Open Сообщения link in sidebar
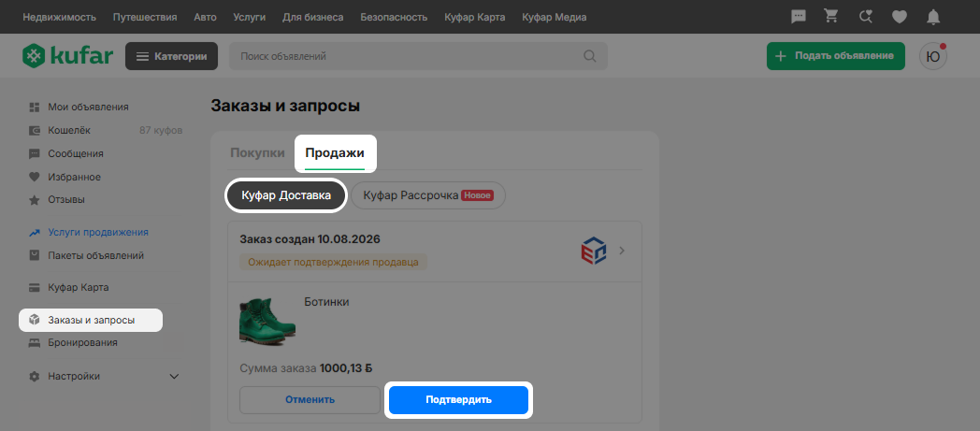This screenshot has height=431, width=980. (x=76, y=153)
